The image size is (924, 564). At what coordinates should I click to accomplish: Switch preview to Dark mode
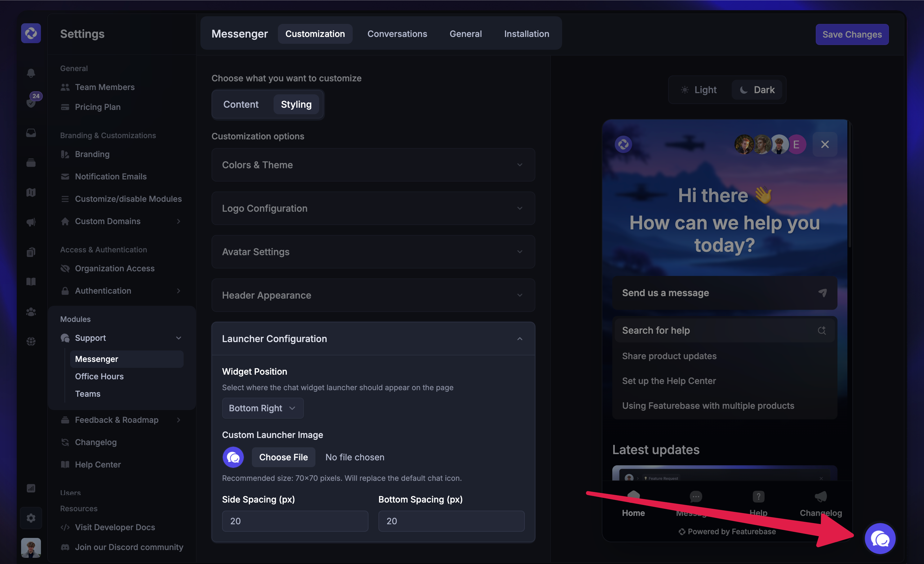click(757, 90)
